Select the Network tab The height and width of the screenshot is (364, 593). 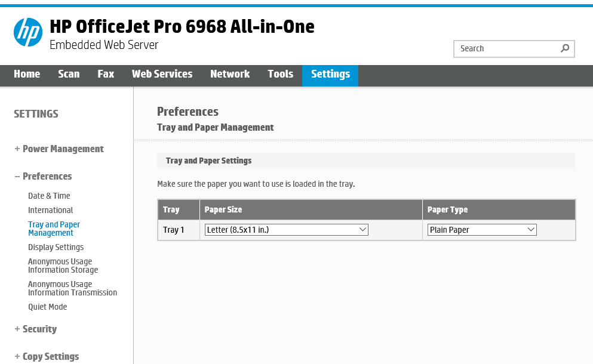[230, 75]
